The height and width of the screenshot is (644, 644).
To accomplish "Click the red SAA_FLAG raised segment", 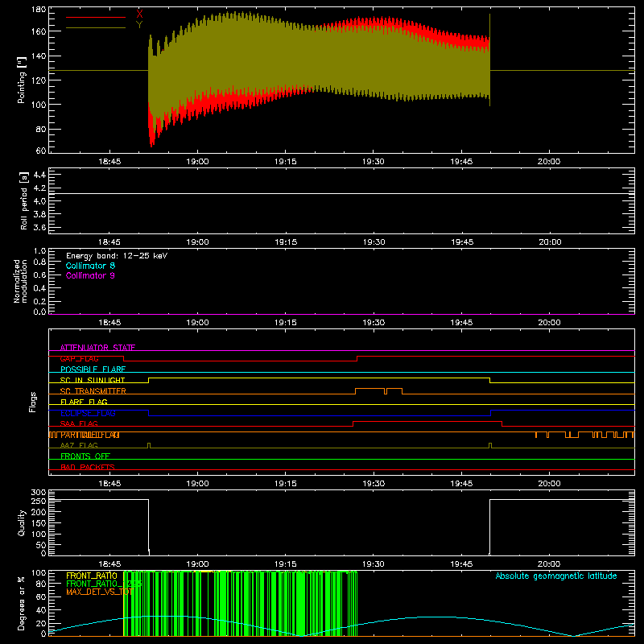I will 427,421.
